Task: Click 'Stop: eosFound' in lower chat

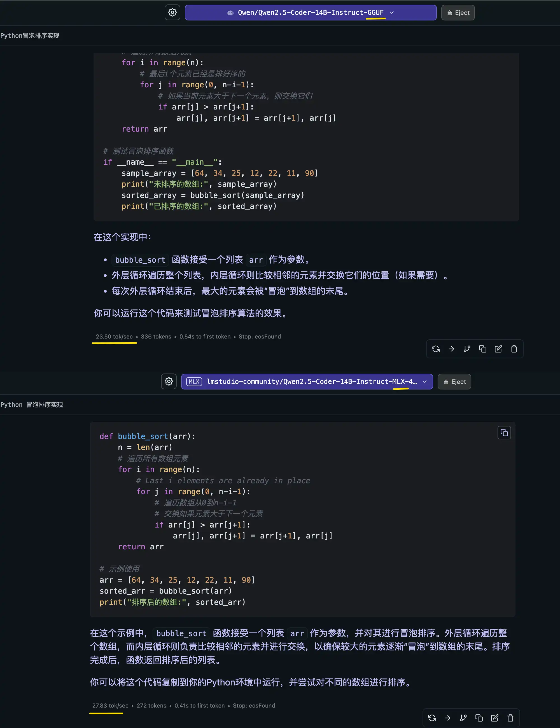Action: (x=254, y=705)
